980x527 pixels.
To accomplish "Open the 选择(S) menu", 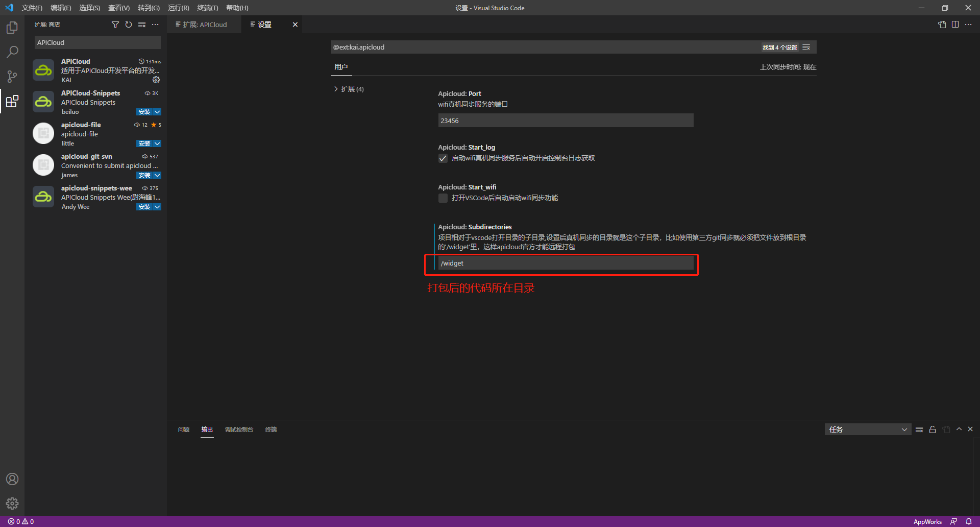I will [x=90, y=8].
